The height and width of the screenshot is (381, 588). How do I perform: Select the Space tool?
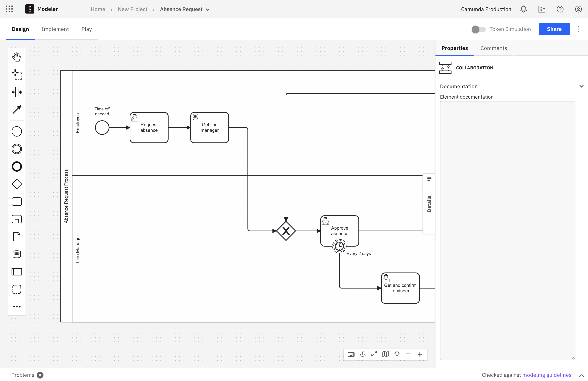click(x=17, y=92)
